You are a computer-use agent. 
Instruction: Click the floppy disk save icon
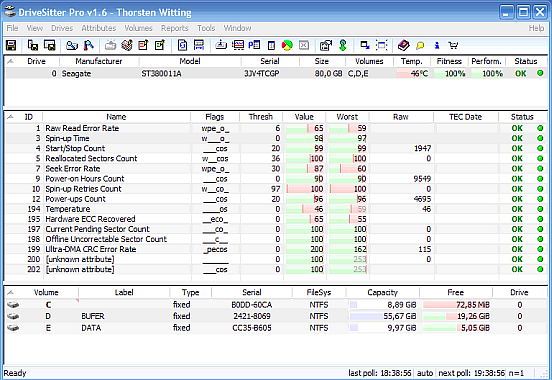[11, 45]
